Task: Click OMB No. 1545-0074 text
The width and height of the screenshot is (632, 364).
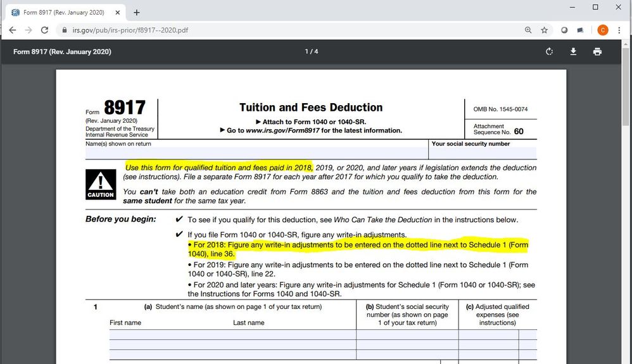Action: [500, 110]
